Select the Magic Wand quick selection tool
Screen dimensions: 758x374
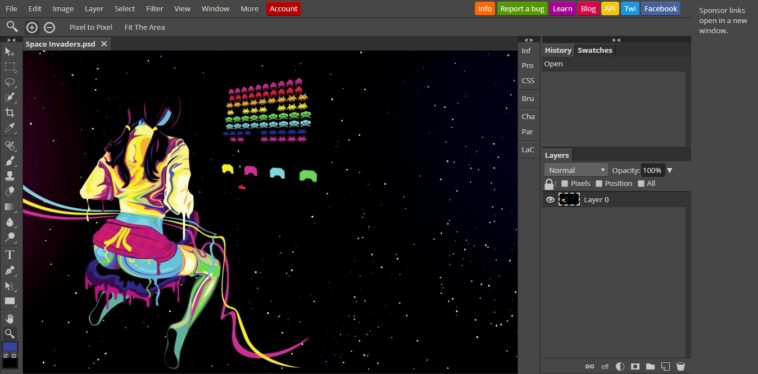click(10, 97)
